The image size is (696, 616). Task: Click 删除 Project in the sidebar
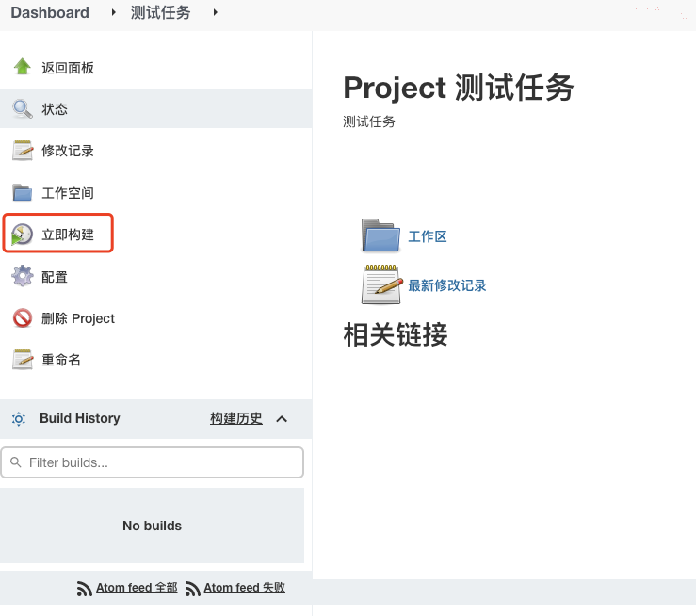point(78,318)
